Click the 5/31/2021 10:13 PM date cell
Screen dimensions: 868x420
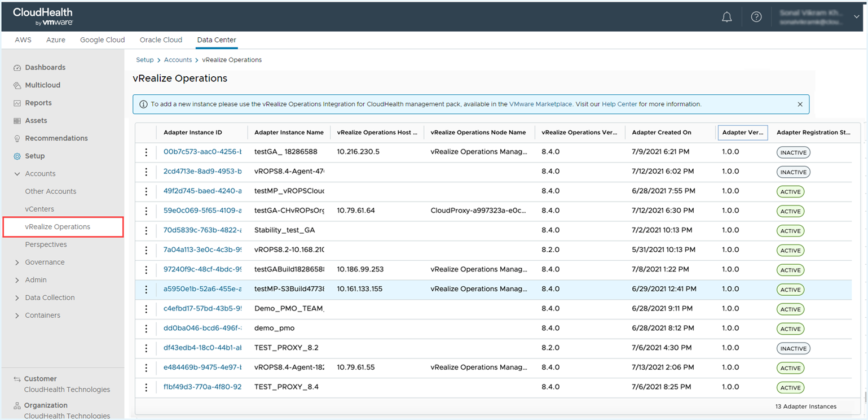tap(664, 250)
